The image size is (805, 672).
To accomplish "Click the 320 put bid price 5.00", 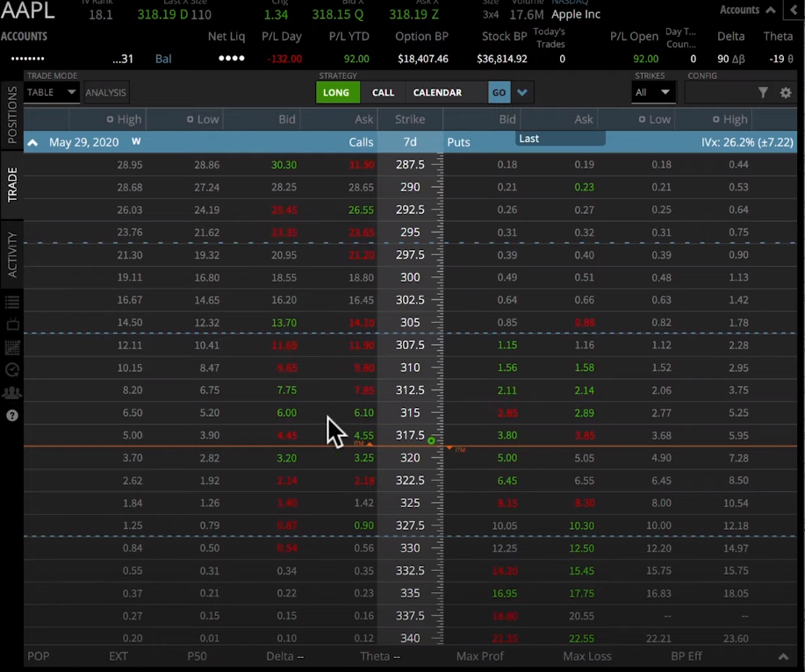I will [507, 458].
